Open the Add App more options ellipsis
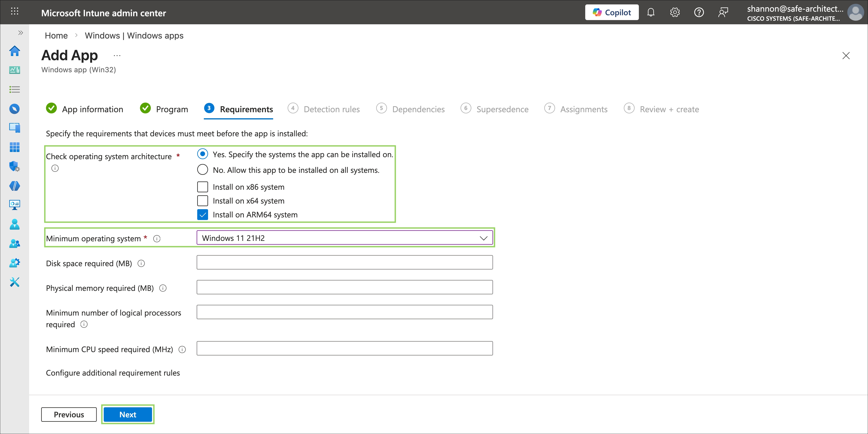The height and width of the screenshot is (434, 868). coord(117,56)
